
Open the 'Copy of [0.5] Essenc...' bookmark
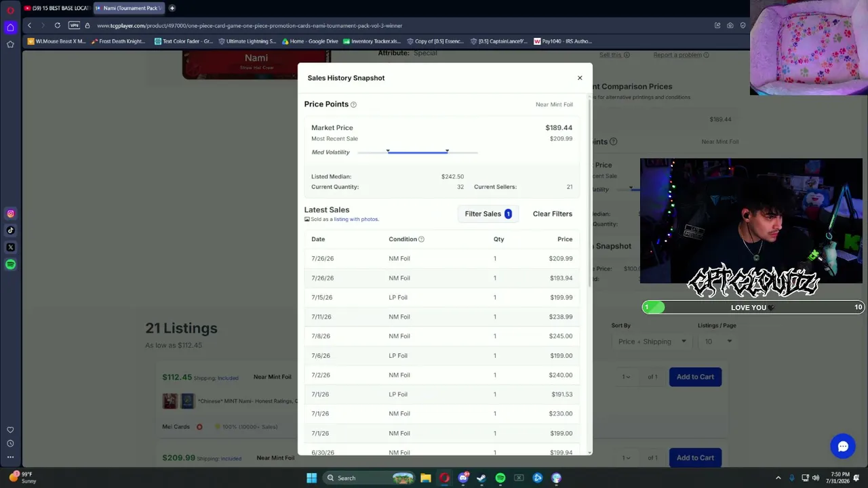435,41
